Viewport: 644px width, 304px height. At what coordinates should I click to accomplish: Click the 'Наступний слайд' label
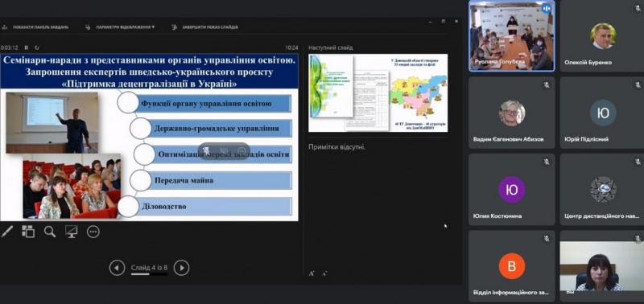[x=331, y=47]
